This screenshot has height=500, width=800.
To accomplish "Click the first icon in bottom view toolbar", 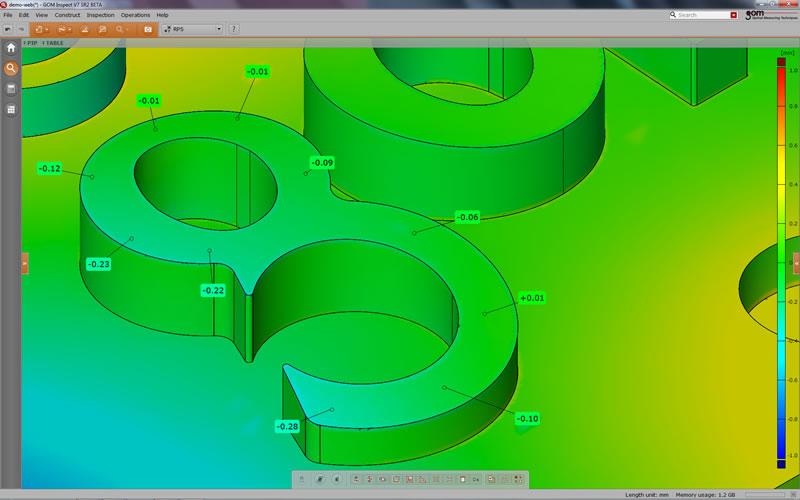I will [301, 480].
